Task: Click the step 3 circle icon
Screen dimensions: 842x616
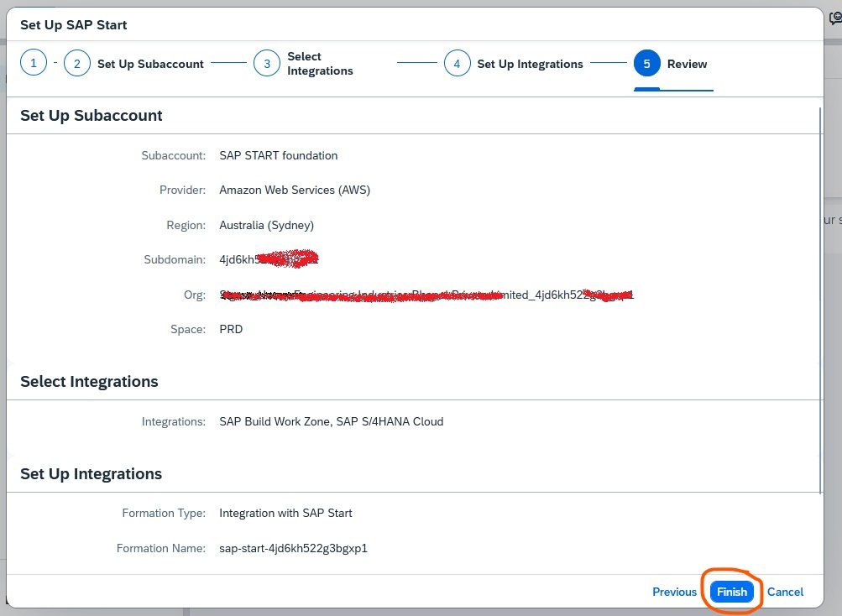Action: point(267,64)
